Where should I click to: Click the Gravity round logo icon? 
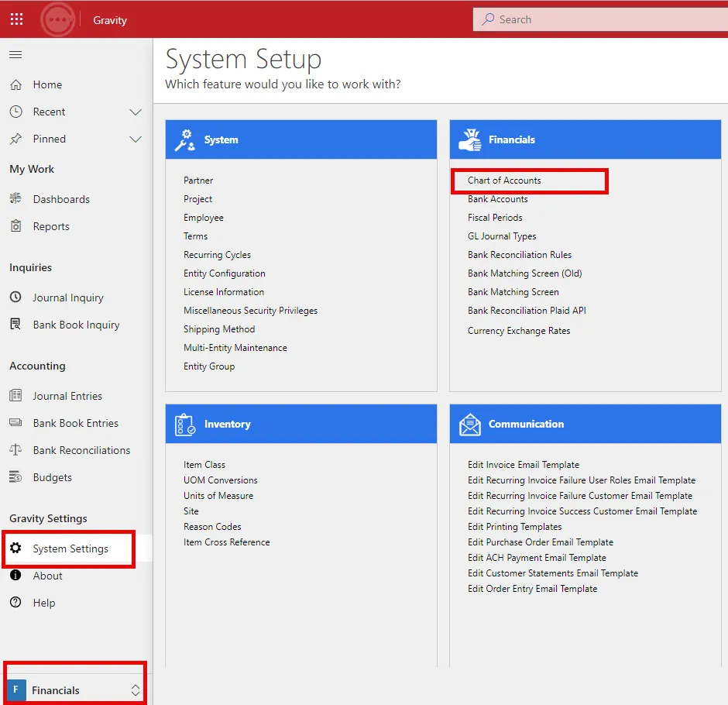coord(57,19)
